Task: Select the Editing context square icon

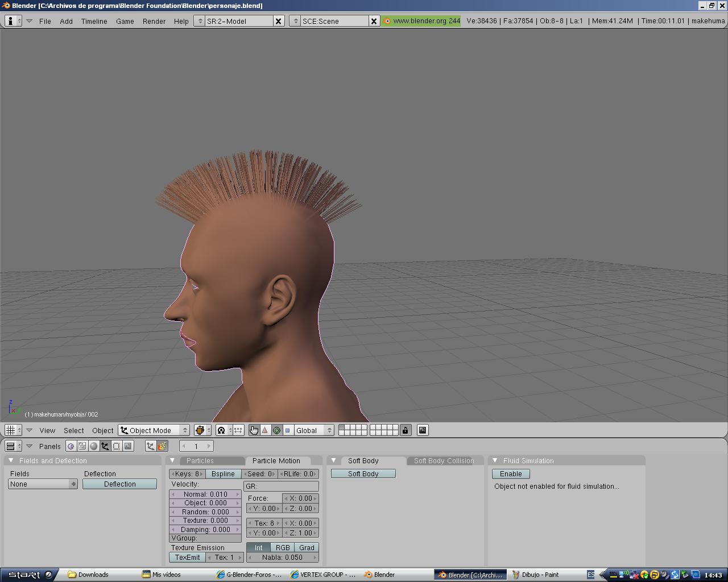Action: pyautogui.click(x=117, y=446)
